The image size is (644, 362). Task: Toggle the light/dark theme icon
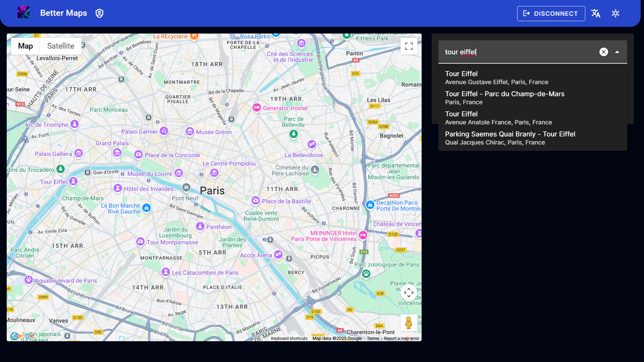pos(615,13)
